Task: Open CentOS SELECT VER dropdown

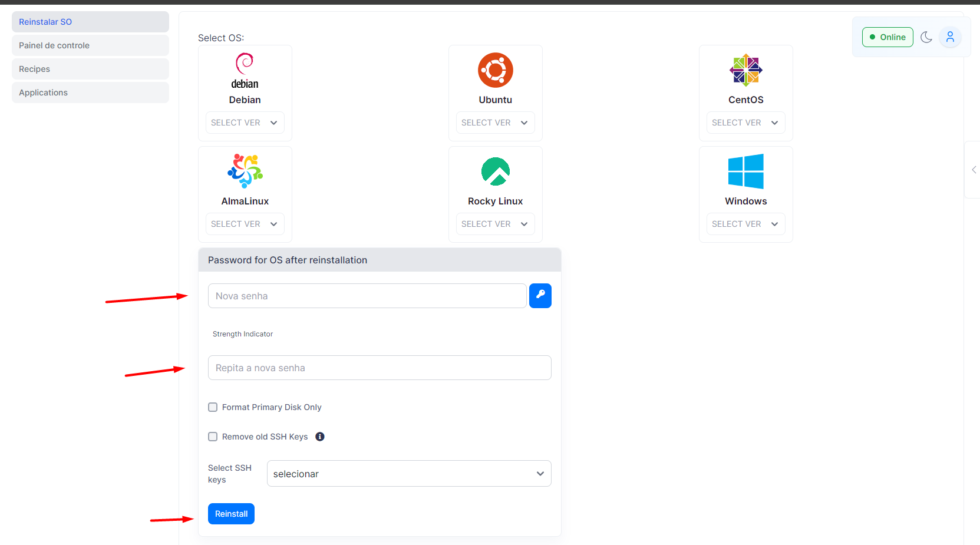Action: pyautogui.click(x=746, y=123)
